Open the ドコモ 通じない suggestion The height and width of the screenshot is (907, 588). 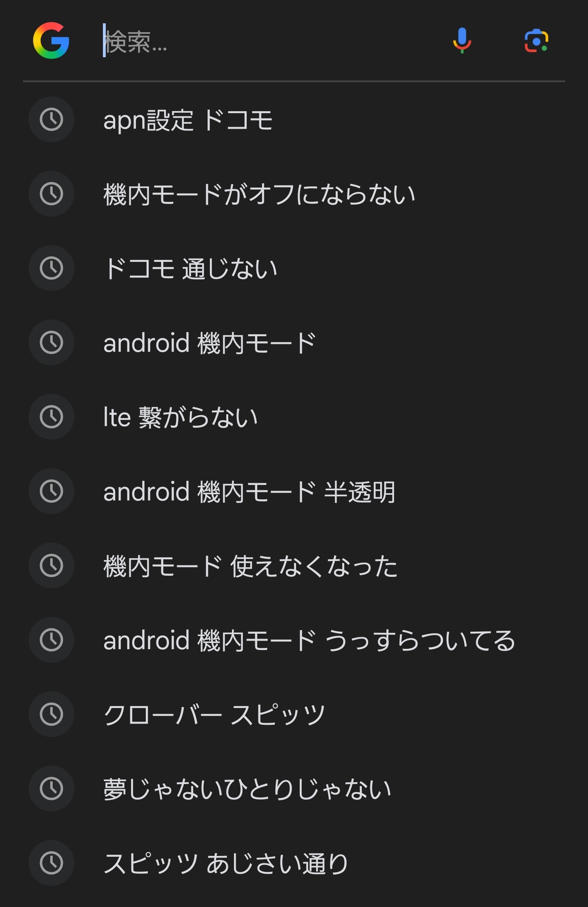click(191, 269)
